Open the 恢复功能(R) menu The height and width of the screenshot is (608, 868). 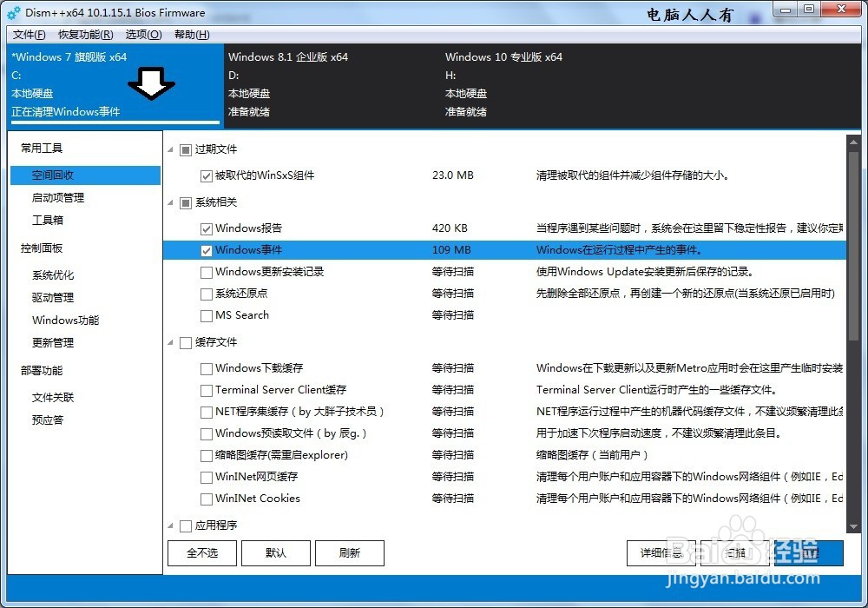pyautogui.click(x=86, y=35)
